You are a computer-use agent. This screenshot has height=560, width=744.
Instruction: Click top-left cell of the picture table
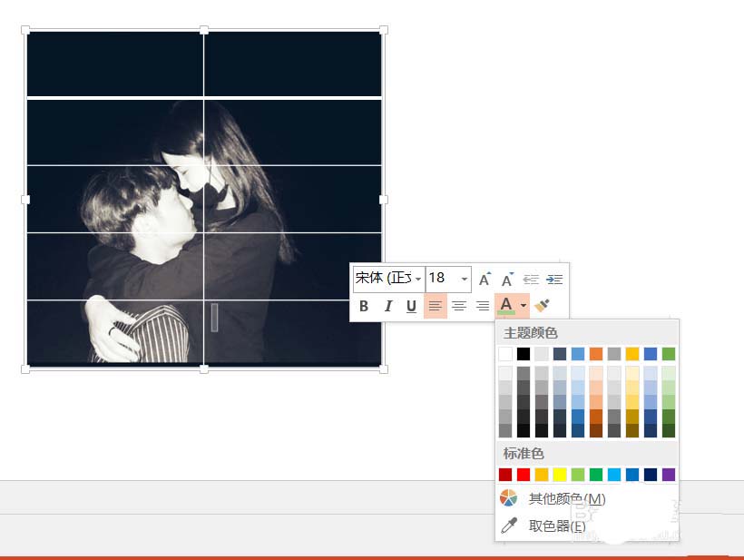click(115, 64)
